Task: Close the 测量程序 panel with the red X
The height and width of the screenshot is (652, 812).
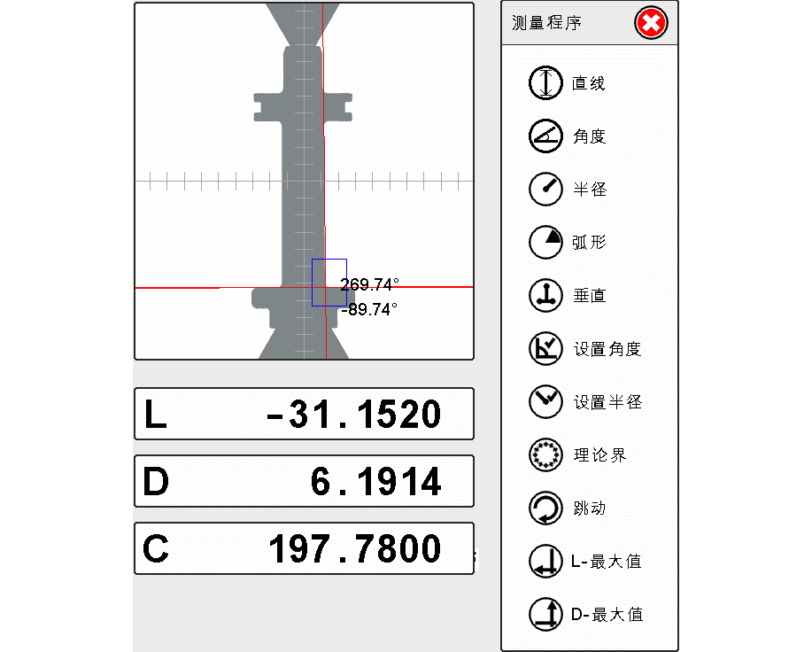Action: click(x=651, y=23)
